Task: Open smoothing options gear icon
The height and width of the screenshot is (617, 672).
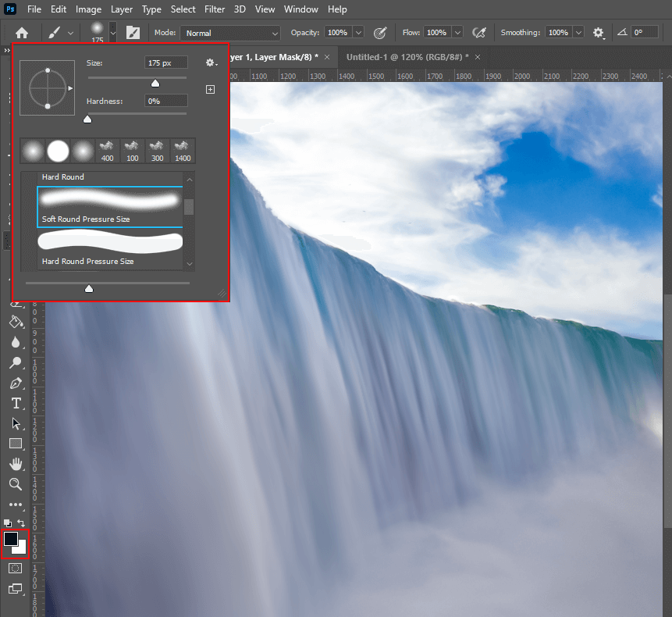Action: 599,33
